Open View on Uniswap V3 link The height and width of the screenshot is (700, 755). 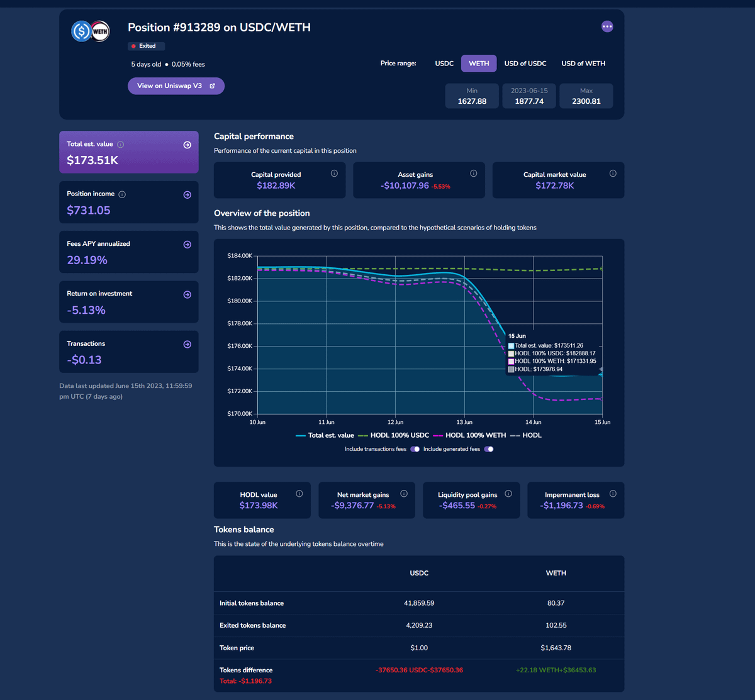[176, 86]
